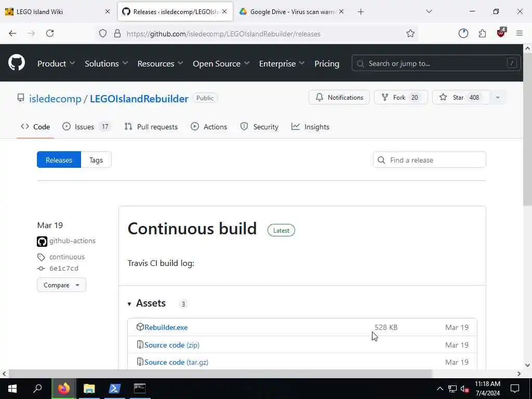Viewport: 532px width, 399px height.
Task: Open the Compare dropdown
Action: point(61,285)
